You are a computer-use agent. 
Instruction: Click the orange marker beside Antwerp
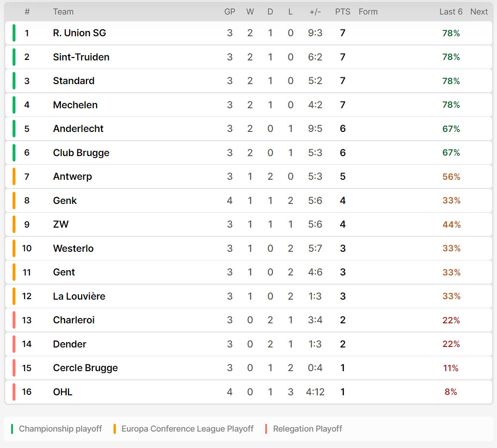click(x=14, y=176)
